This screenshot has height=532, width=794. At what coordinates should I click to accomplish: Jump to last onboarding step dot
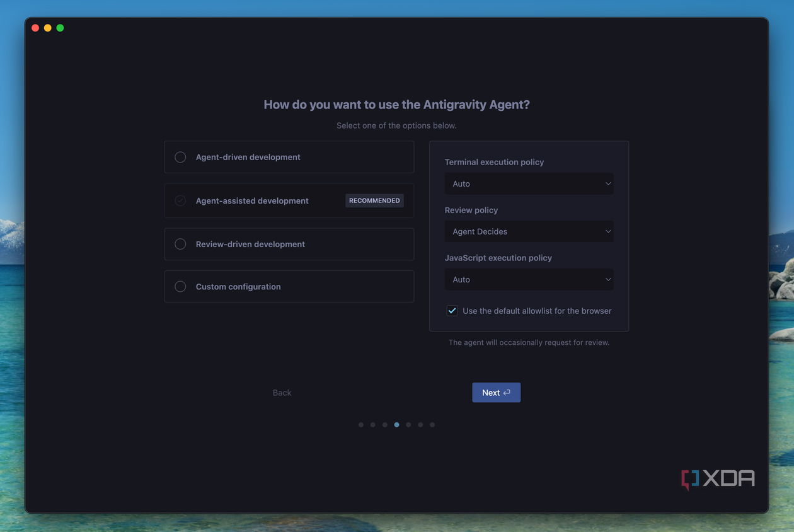pyautogui.click(x=432, y=425)
